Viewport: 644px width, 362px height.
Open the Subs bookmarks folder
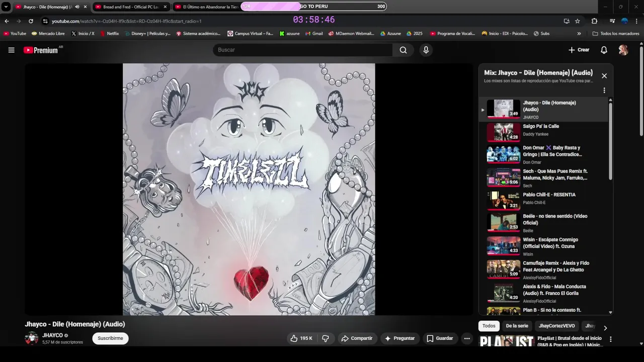tap(541, 34)
